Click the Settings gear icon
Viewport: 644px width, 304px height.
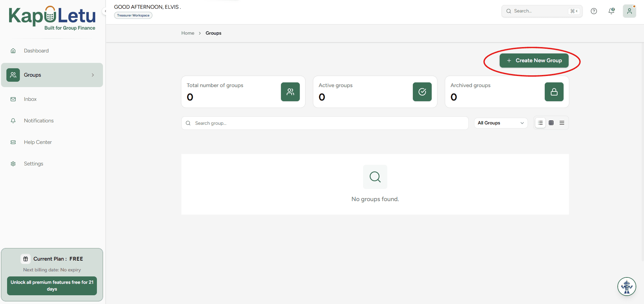click(x=13, y=164)
